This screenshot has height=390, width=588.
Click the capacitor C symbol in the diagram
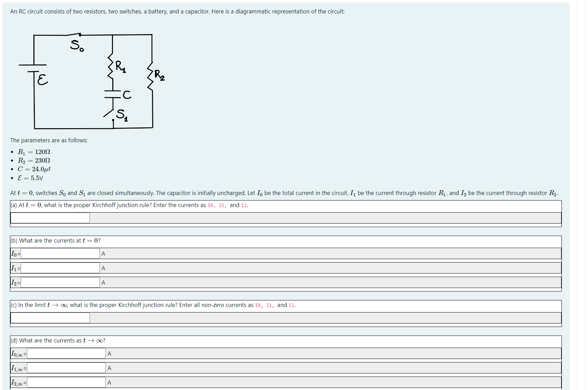coord(113,94)
